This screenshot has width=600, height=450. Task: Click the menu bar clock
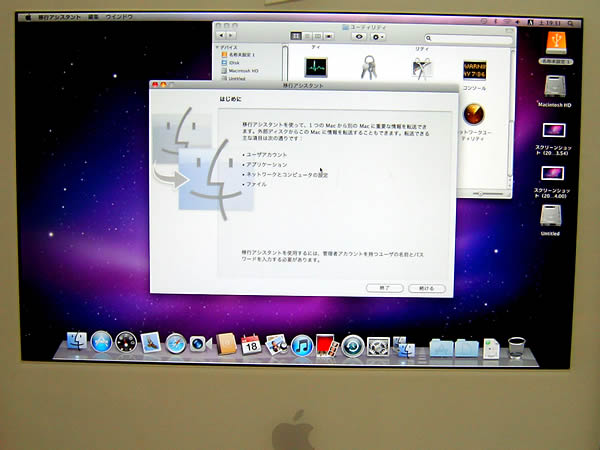coord(550,23)
